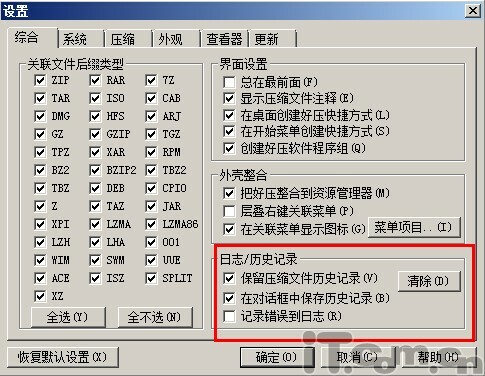Screen dimensions: 485x376
Task: Uncheck the TAR association checkbox
Action: point(40,98)
